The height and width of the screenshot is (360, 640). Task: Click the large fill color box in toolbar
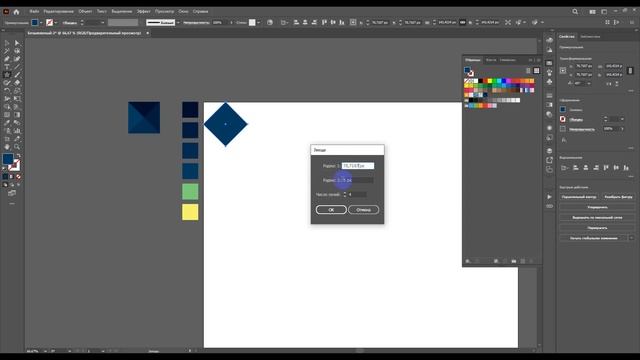tap(8, 159)
